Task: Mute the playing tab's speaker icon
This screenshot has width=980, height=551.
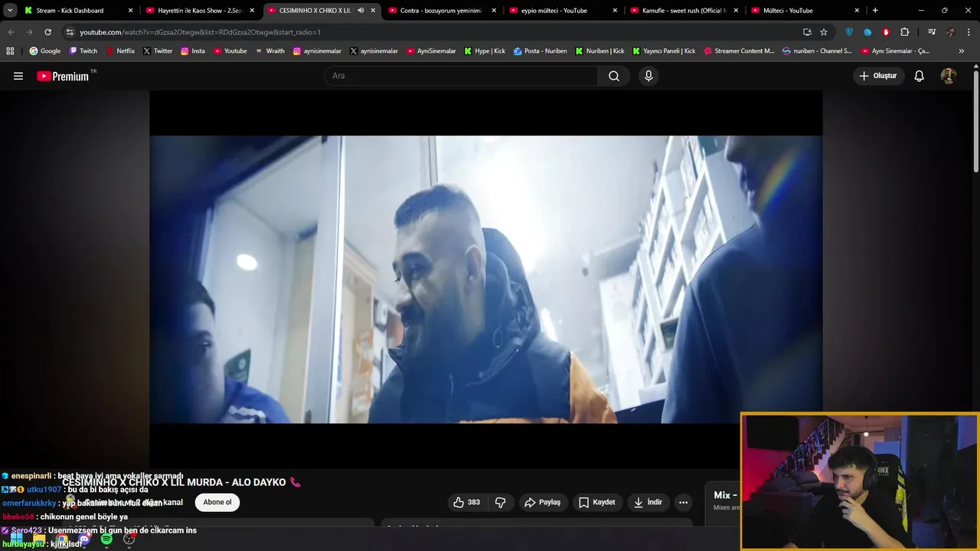Action: pyautogui.click(x=361, y=11)
